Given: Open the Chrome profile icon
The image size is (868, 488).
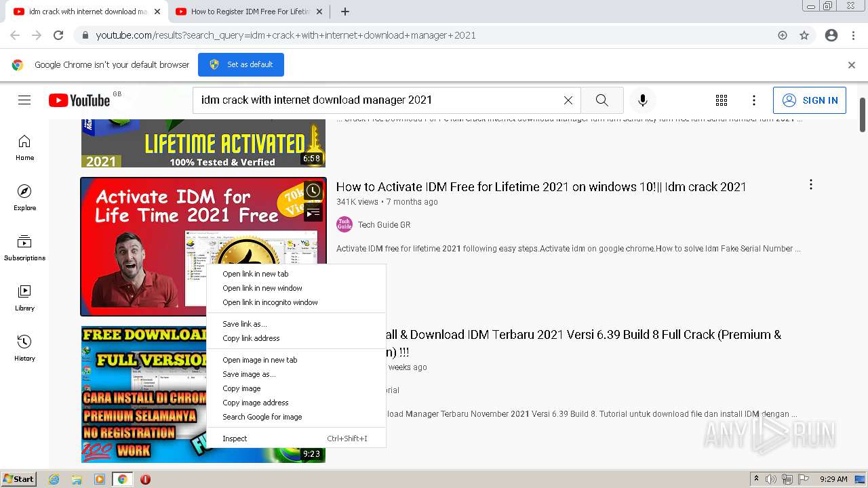Looking at the screenshot, I should click(x=831, y=35).
